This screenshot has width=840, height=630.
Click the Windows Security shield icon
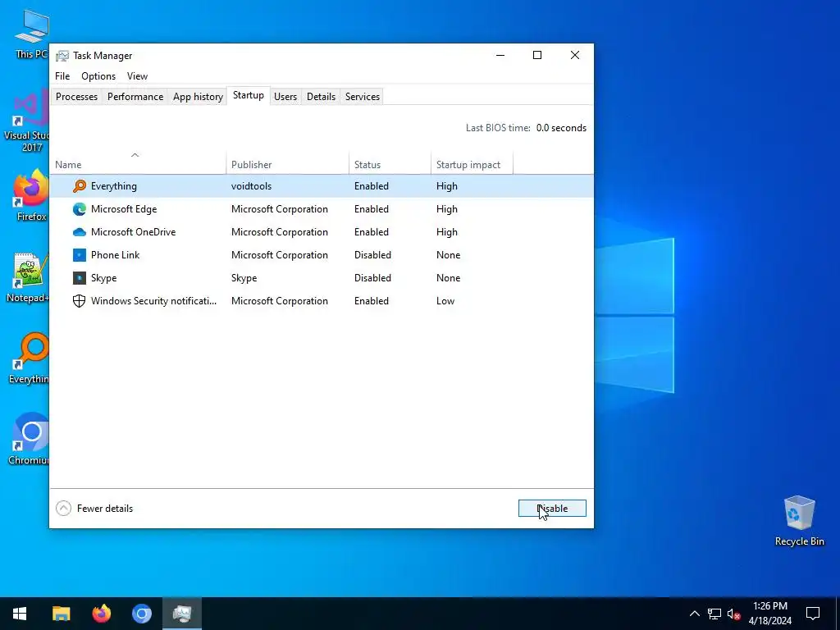(80, 301)
